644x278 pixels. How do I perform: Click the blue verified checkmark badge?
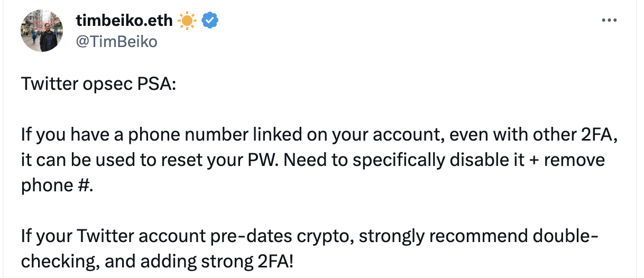tap(211, 21)
